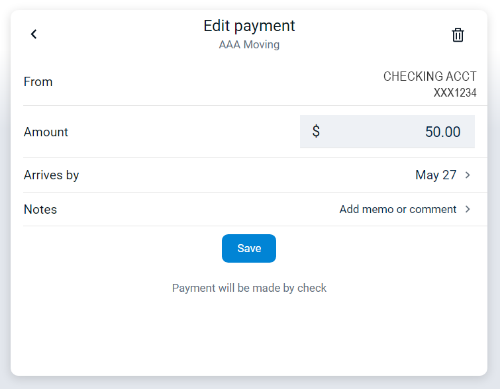Click the From row label
Screen dimensions: 500x389
click(x=38, y=82)
